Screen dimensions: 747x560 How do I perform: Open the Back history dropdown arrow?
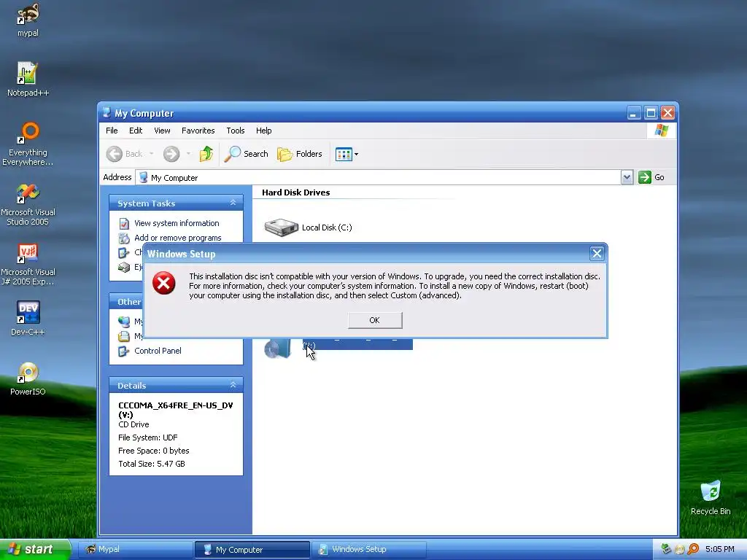[x=152, y=154]
